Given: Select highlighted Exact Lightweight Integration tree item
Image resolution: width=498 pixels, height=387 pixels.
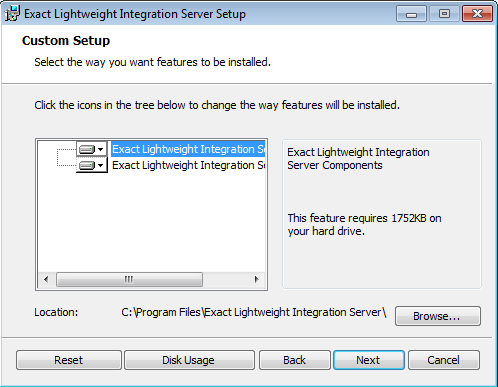Looking at the screenshot, I should [188, 149].
